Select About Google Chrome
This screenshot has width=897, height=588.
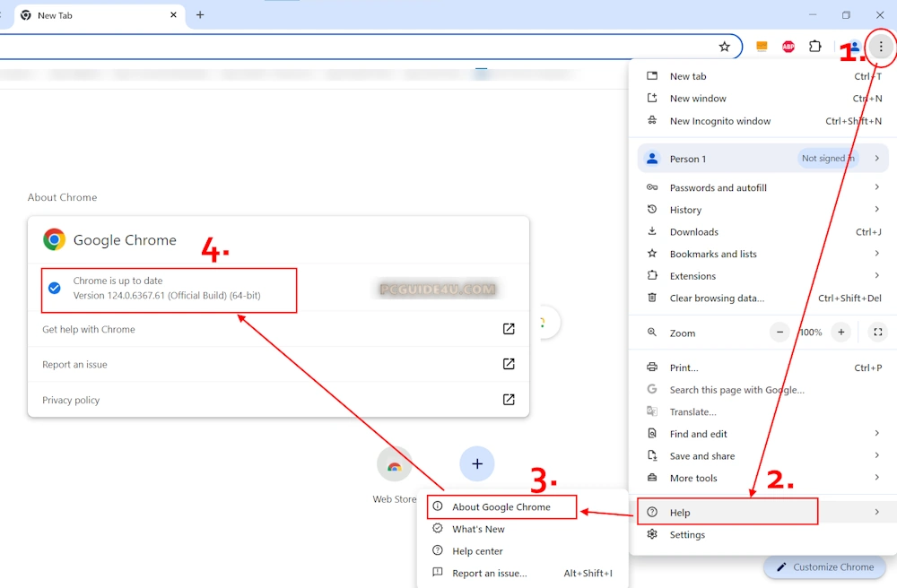tap(501, 506)
